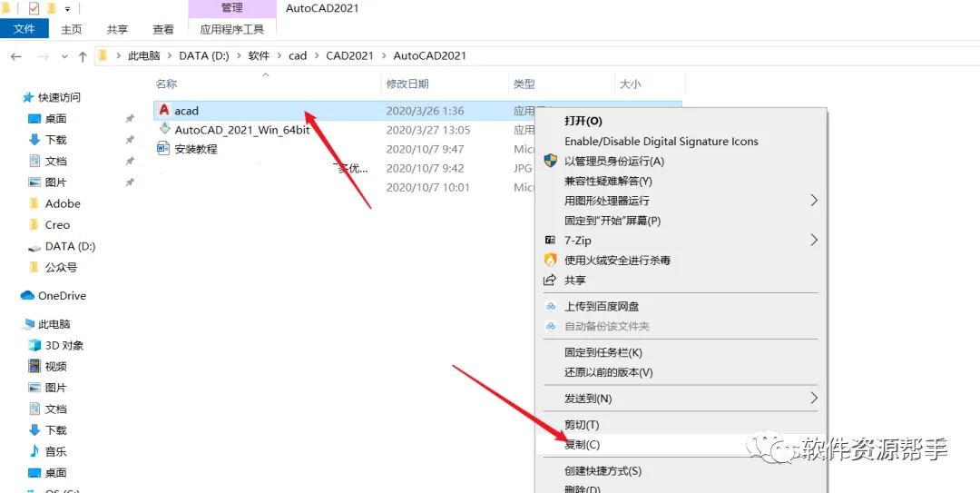Click the share icon beside 共享
Image resolution: width=980 pixels, height=493 pixels.
tap(550, 280)
